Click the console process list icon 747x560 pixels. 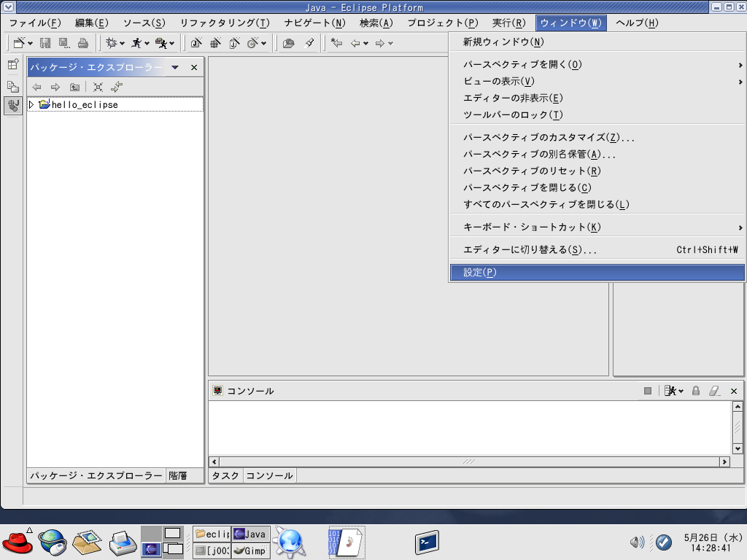pos(671,391)
